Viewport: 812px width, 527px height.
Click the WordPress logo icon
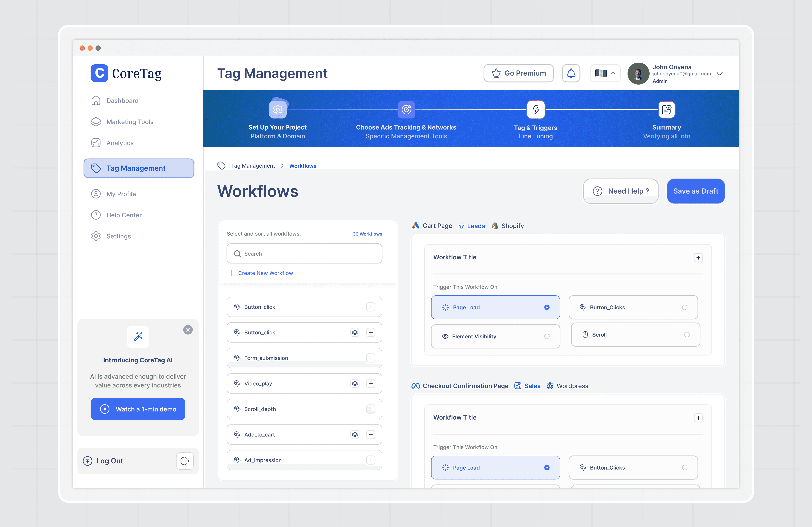pos(550,386)
